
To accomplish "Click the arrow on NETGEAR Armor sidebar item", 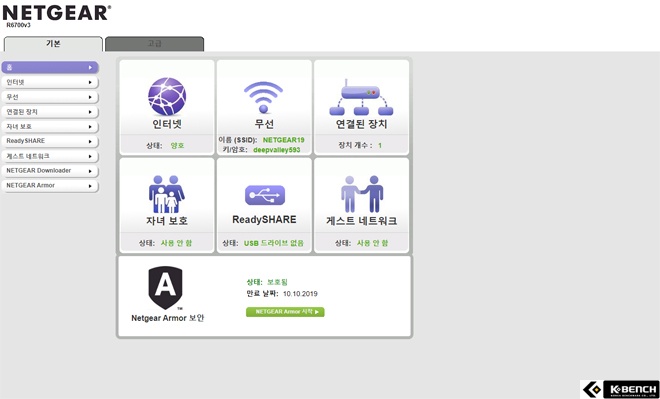I will tap(90, 186).
